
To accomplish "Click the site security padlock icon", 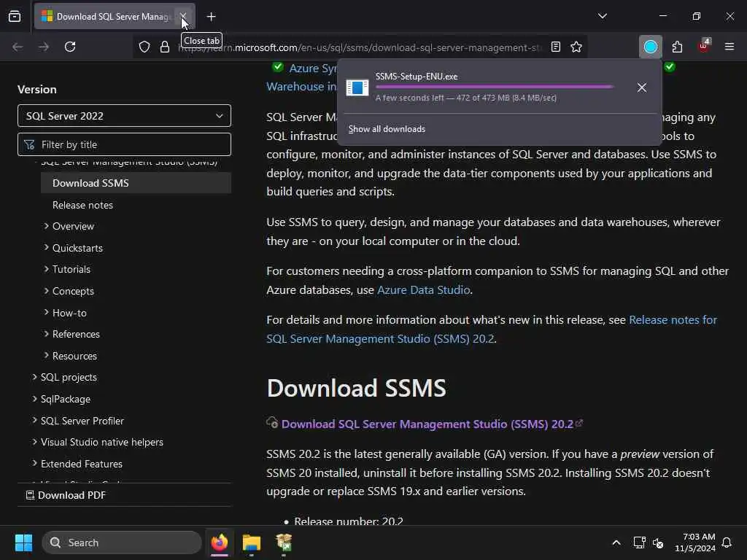I will pos(165,47).
